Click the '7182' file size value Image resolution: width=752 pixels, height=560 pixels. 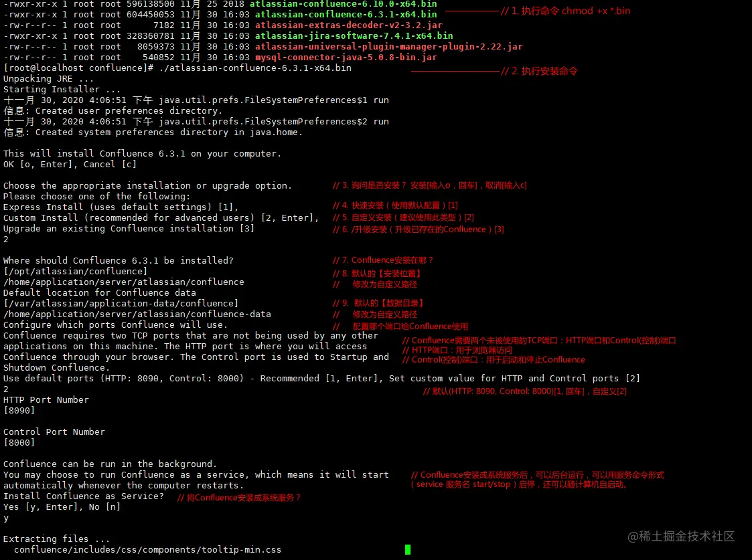coord(164,25)
